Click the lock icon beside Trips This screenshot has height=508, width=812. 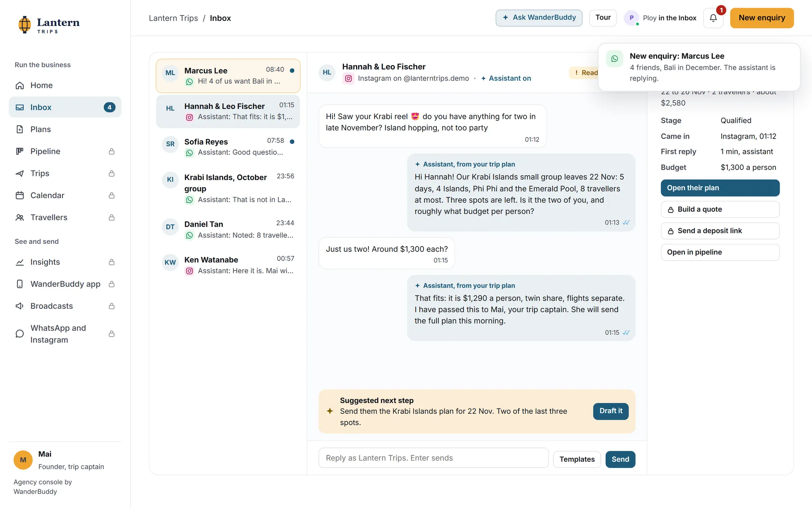(112, 174)
